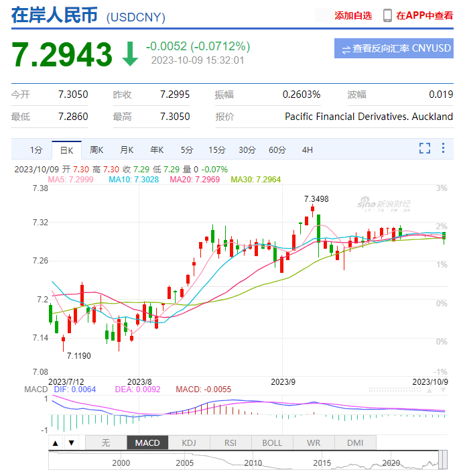Click the mobile phone icon
Viewport: 463px width, 476px height.
[x=387, y=15]
